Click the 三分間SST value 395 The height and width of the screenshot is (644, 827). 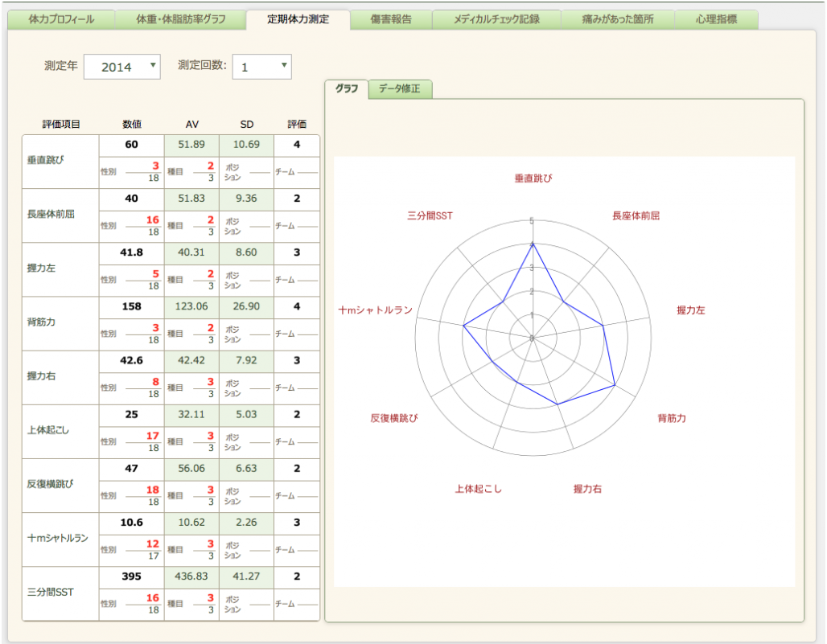[132, 576]
